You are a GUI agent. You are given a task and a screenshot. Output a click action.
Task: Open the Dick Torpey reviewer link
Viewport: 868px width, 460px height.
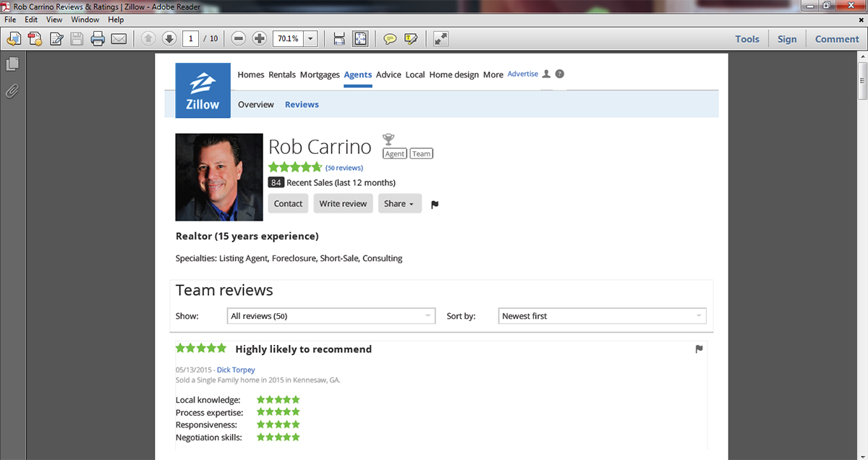236,370
